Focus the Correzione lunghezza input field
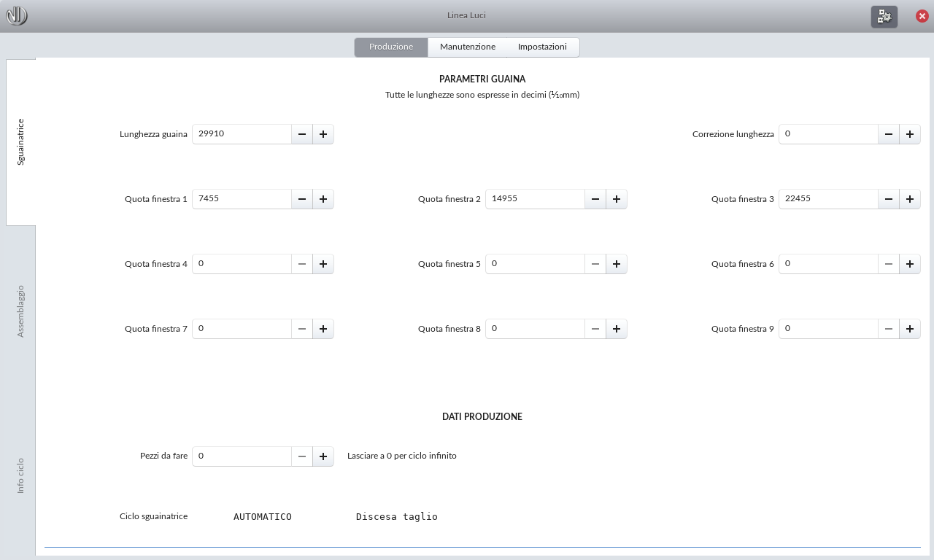This screenshot has height=560, width=934. 829,134
